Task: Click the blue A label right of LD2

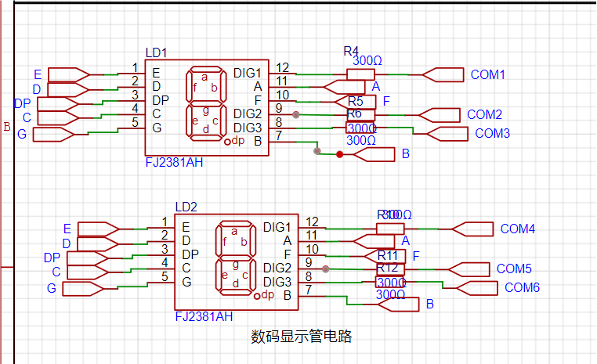Action: click(406, 240)
